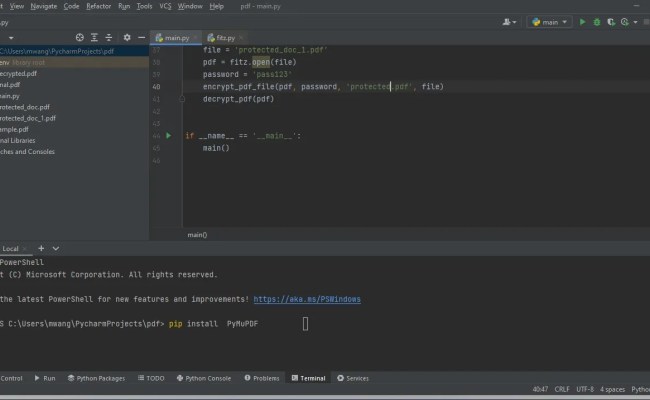
Task: Open the Run tool window
Action: point(45,378)
